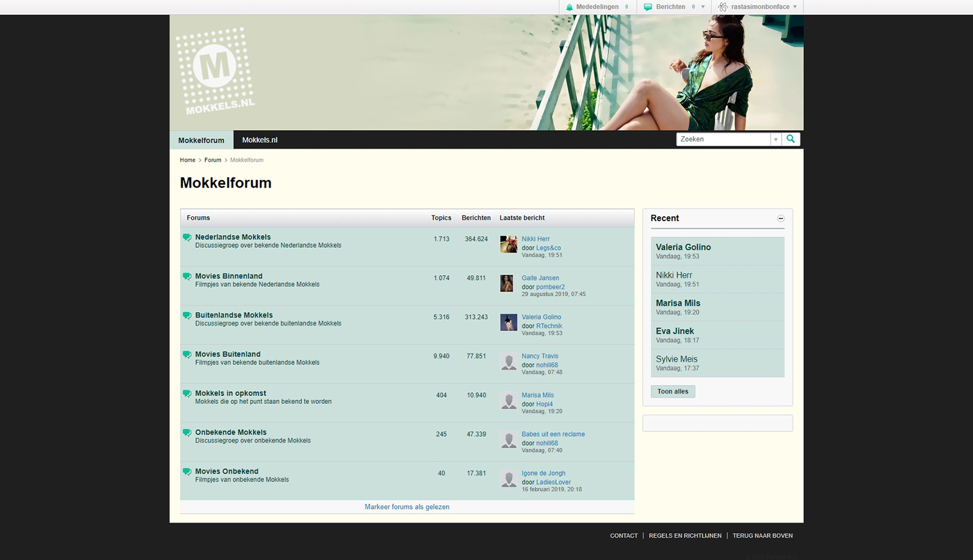Open the Mededelingen bell notifications
Image resolution: width=973 pixels, height=560 pixels.
click(569, 7)
